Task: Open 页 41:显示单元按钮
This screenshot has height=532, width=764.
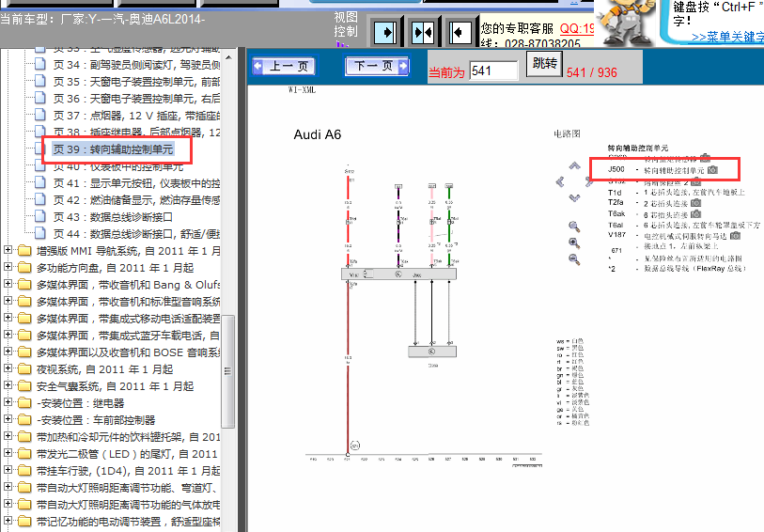Action: tap(136, 183)
